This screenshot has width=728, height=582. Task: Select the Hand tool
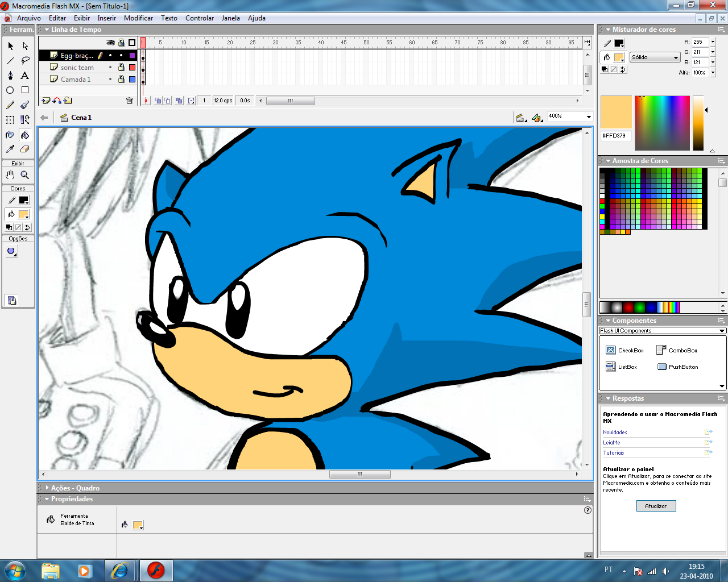tap(10, 175)
